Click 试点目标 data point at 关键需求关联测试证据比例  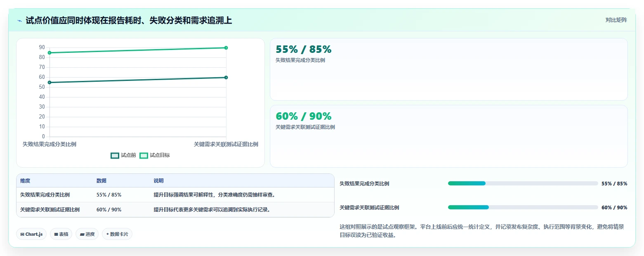pyautogui.click(x=226, y=48)
